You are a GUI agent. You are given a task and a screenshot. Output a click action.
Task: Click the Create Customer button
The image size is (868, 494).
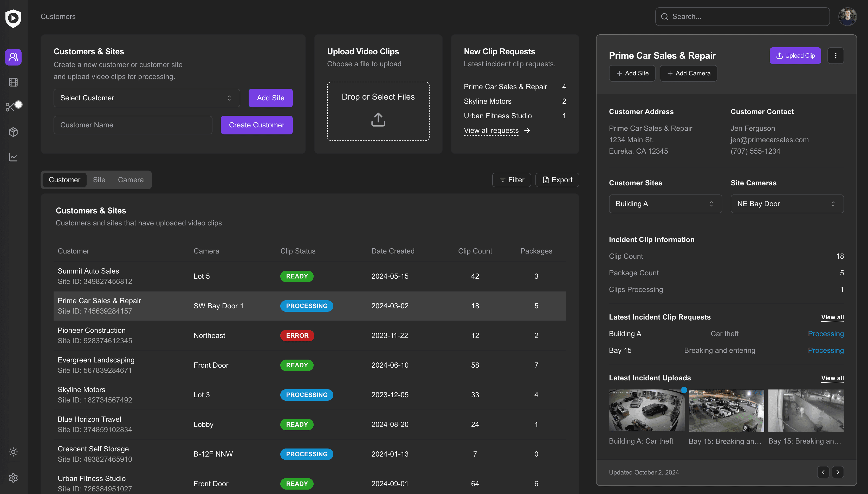[257, 125]
